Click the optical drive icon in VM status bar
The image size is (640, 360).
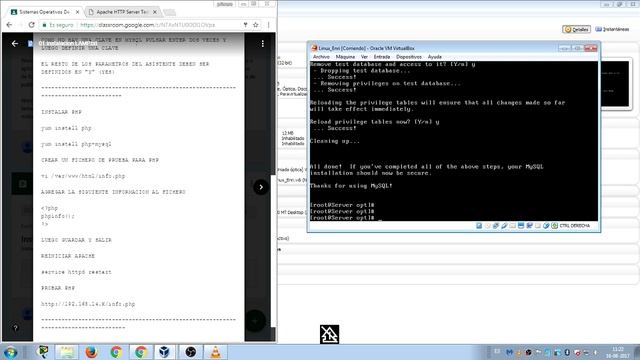(488, 226)
